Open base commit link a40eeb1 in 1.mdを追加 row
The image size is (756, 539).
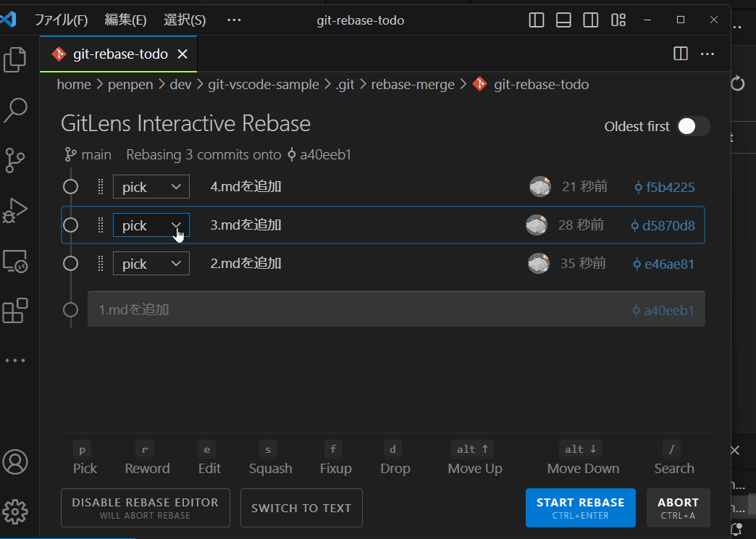click(x=663, y=310)
